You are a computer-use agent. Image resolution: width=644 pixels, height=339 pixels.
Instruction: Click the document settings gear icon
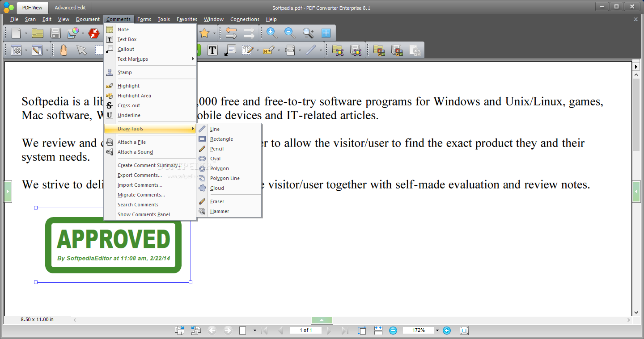coord(16,50)
